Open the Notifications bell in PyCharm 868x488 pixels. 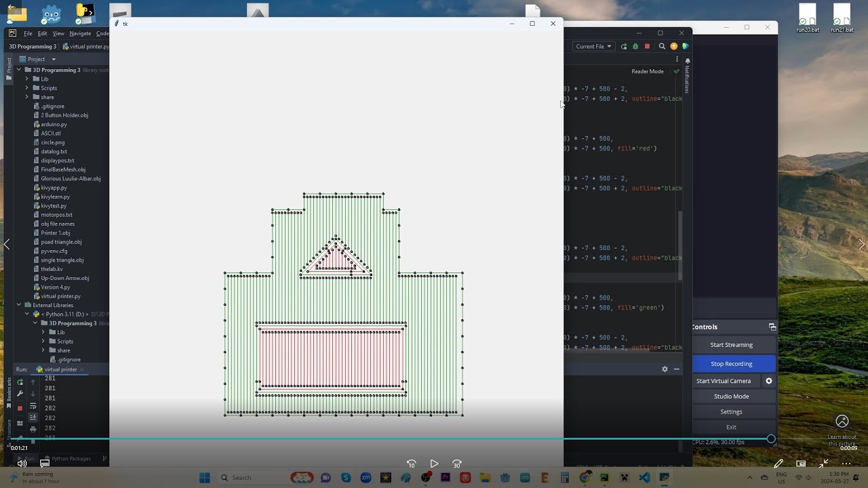pyautogui.click(x=687, y=61)
